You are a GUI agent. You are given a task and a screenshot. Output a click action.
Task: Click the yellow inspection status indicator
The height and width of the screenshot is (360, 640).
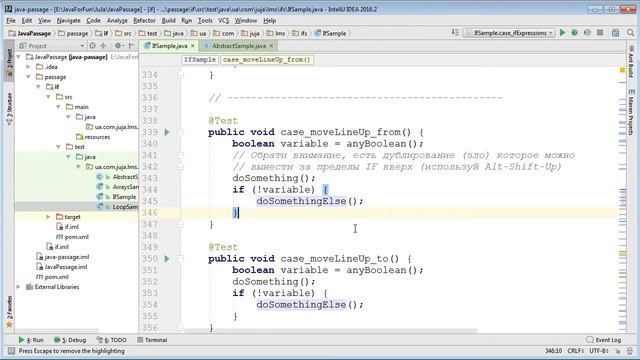tap(622, 70)
